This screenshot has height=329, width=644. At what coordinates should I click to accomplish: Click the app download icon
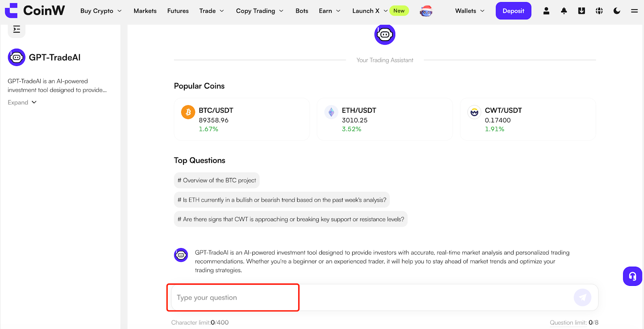(582, 11)
